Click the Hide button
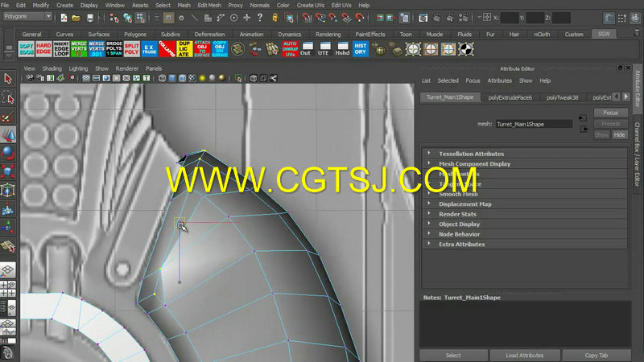The height and width of the screenshot is (362, 644). tap(619, 134)
